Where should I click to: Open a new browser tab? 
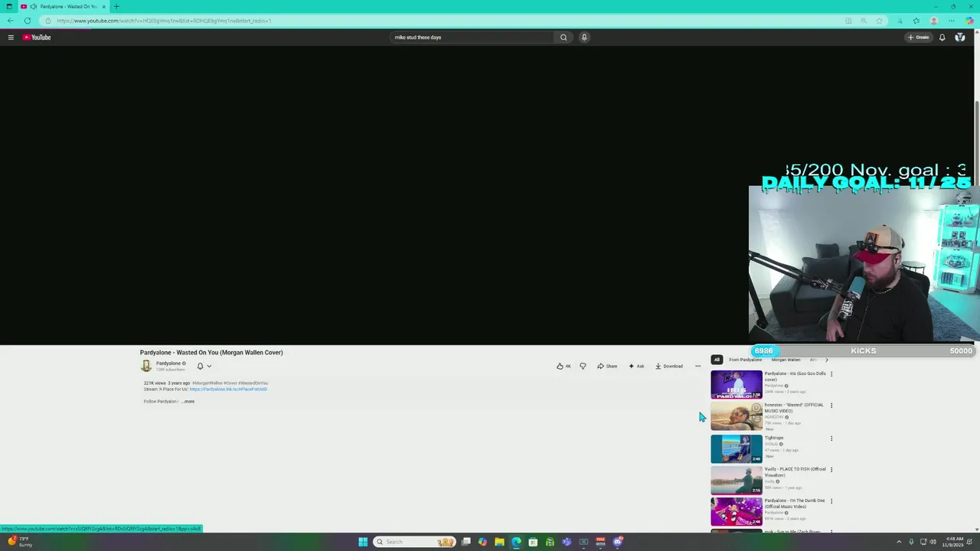tap(116, 6)
